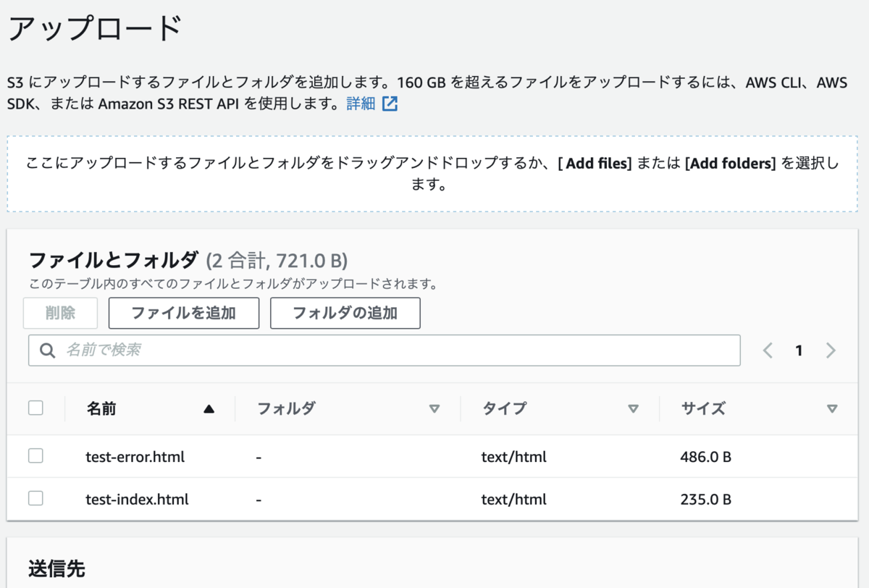Image resolution: width=869 pixels, height=588 pixels.
Task: Click the disabled 削除 button
Action: click(60, 313)
